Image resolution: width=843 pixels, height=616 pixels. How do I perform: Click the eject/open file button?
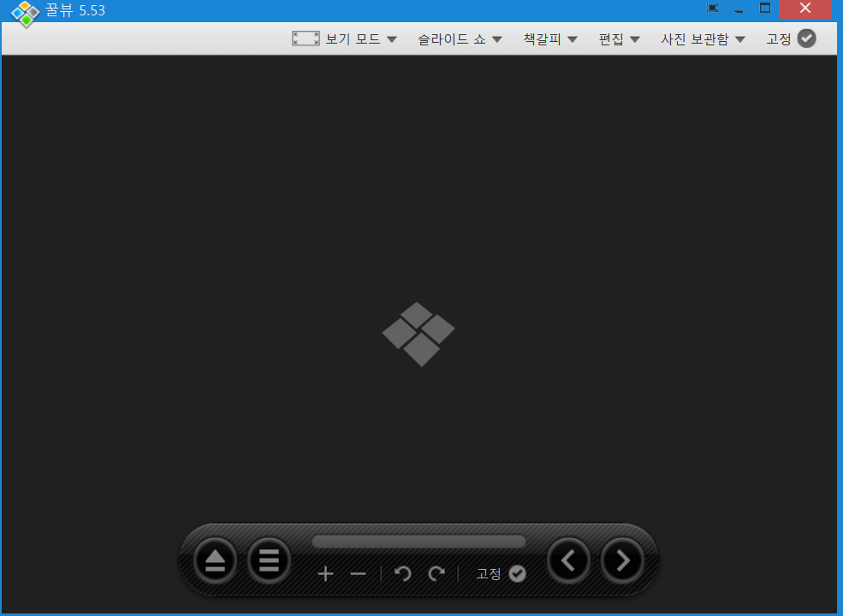click(x=215, y=561)
